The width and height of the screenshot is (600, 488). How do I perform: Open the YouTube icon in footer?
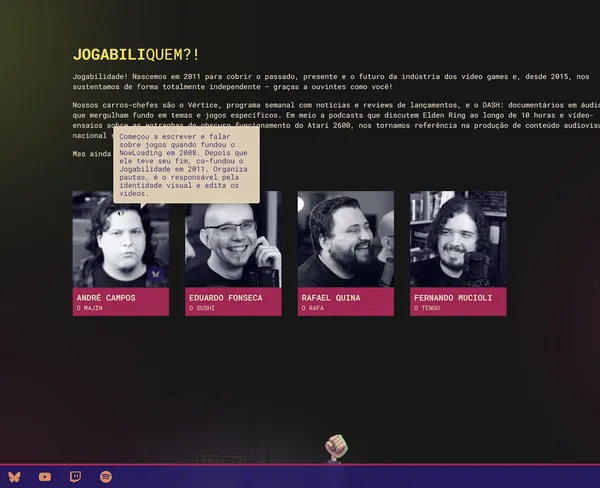click(45, 477)
